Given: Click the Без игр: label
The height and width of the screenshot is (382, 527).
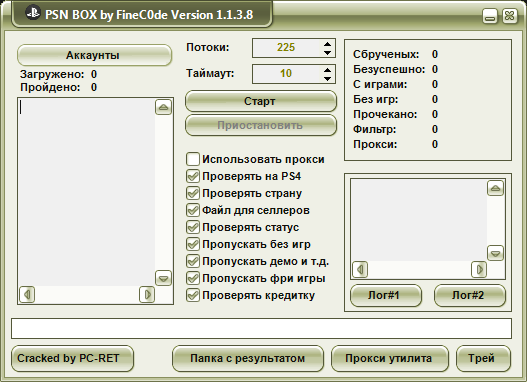Looking at the screenshot, I should point(375,99).
